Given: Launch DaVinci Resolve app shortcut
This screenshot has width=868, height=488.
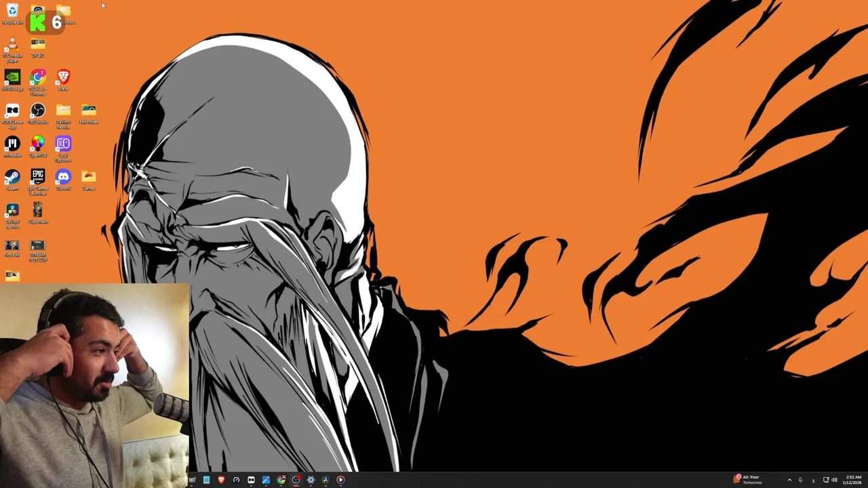Looking at the screenshot, I should tap(12, 216).
